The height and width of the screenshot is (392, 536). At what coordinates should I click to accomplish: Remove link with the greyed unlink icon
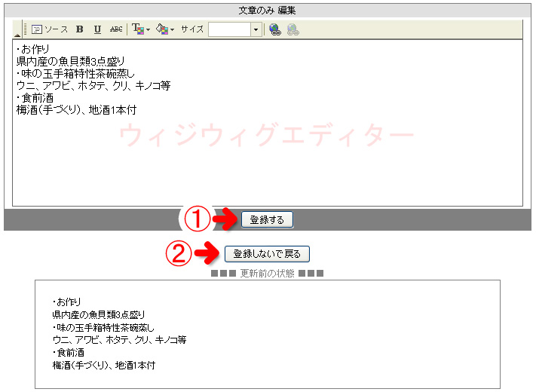[293, 29]
